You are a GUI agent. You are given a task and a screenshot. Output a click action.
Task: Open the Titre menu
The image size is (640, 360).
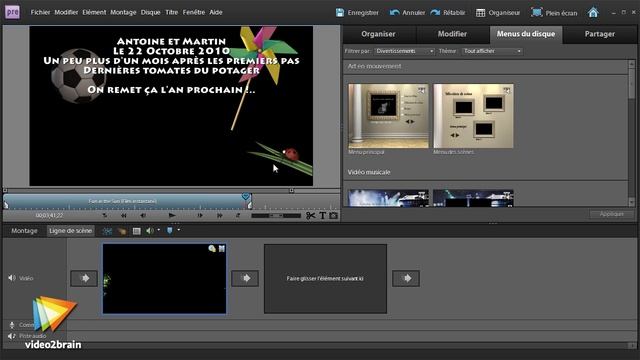(171, 12)
